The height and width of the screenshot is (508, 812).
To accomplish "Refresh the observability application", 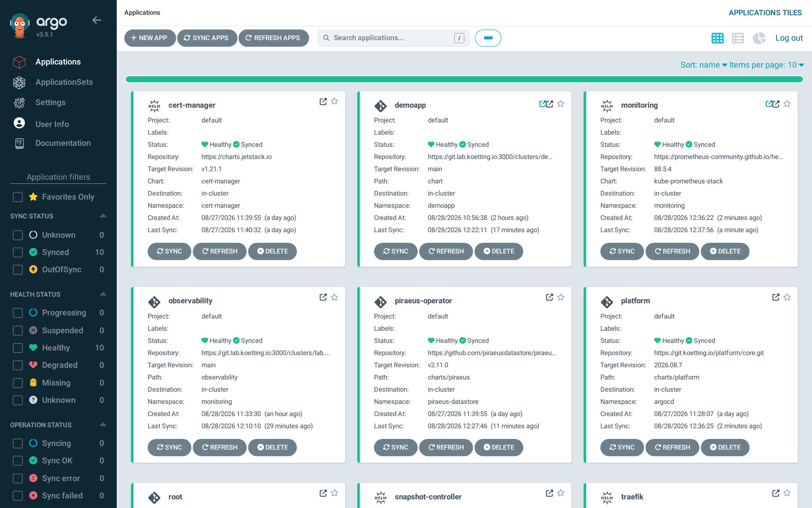I will pos(220,447).
